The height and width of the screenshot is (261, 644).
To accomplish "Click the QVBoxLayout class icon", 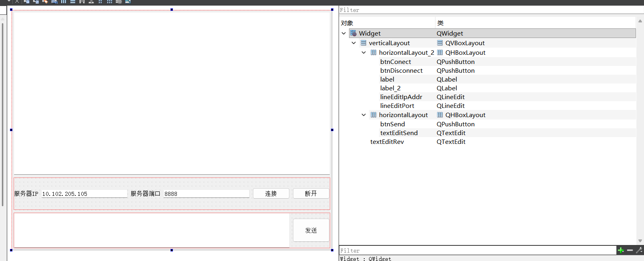I will click(440, 43).
